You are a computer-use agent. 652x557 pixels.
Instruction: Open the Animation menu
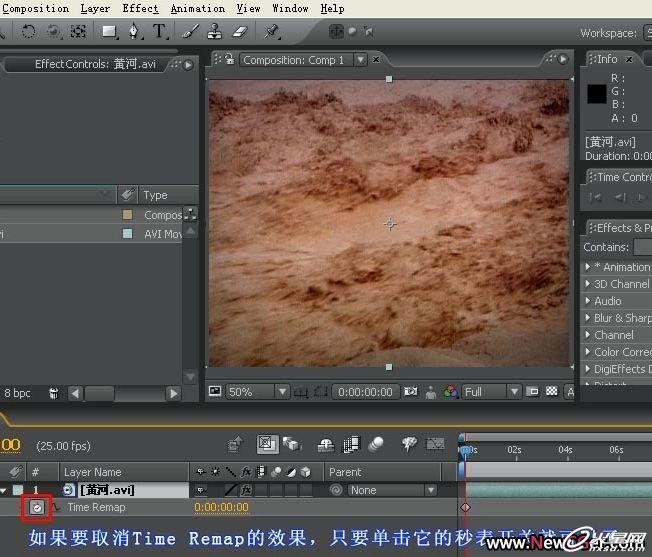pyautogui.click(x=197, y=8)
